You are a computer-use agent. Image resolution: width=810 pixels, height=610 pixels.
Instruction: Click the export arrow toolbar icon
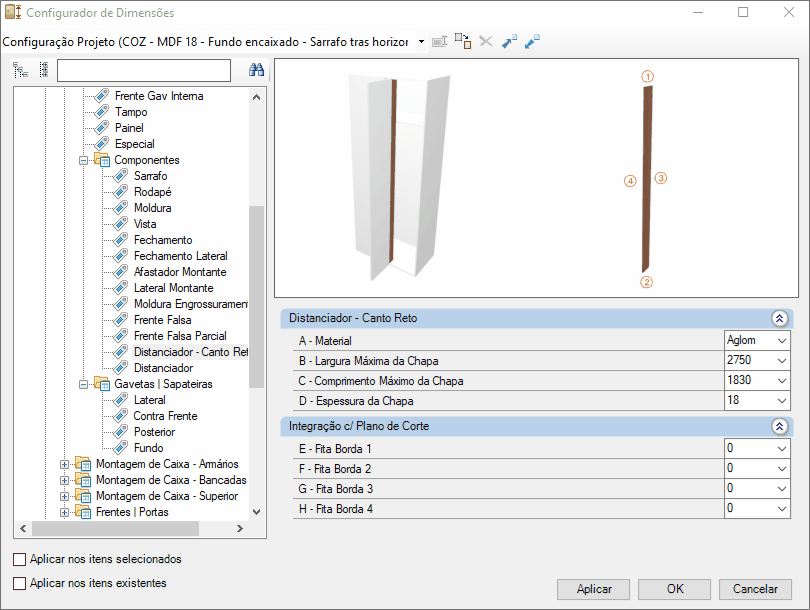pyautogui.click(x=532, y=41)
